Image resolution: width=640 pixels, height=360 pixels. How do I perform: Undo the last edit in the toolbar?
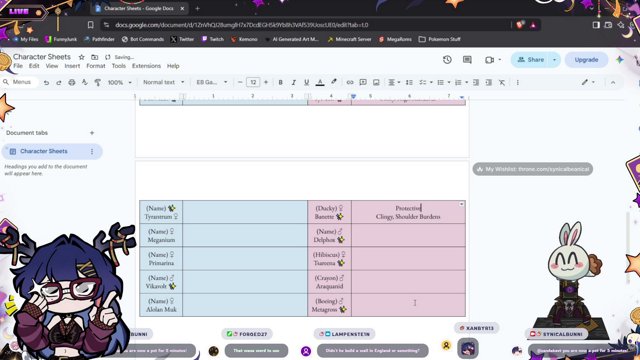tap(46, 82)
